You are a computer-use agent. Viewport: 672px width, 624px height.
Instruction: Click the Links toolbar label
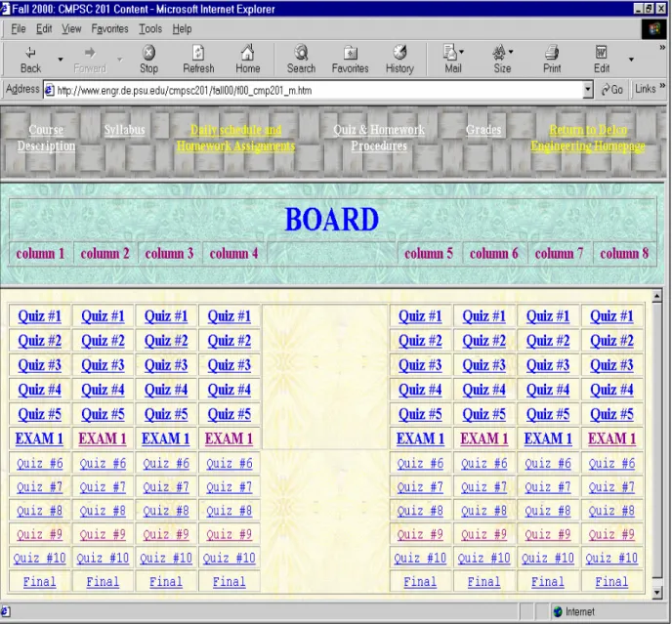coord(646,88)
